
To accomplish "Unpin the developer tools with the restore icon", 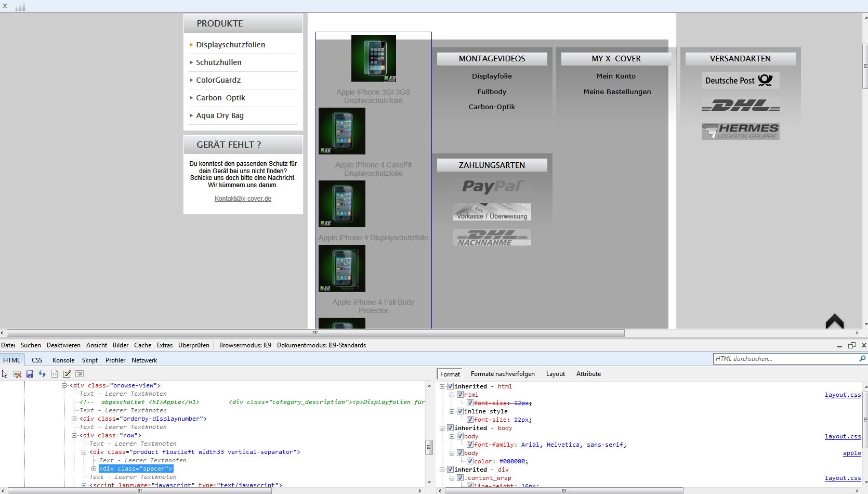I will click(x=851, y=345).
